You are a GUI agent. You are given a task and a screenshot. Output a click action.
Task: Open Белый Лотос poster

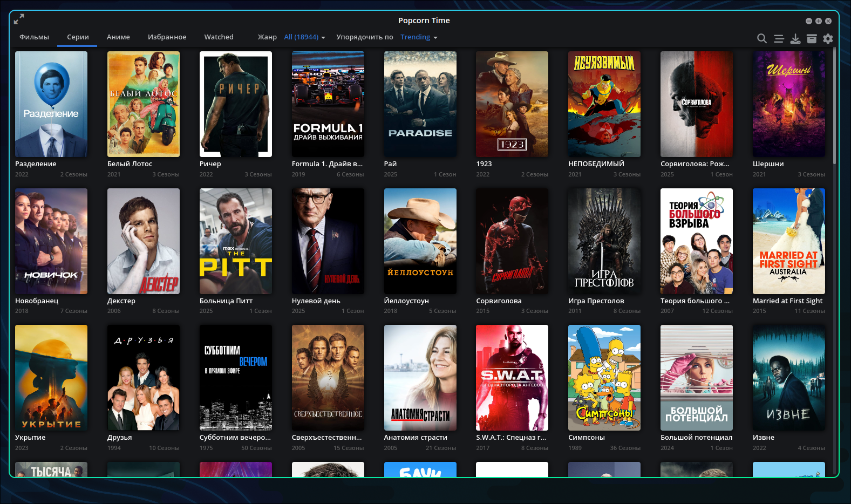pyautogui.click(x=144, y=104)
